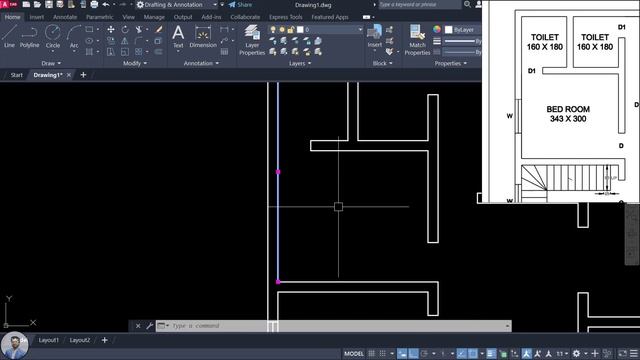Click the keyword search box

[x=420, y=4]
